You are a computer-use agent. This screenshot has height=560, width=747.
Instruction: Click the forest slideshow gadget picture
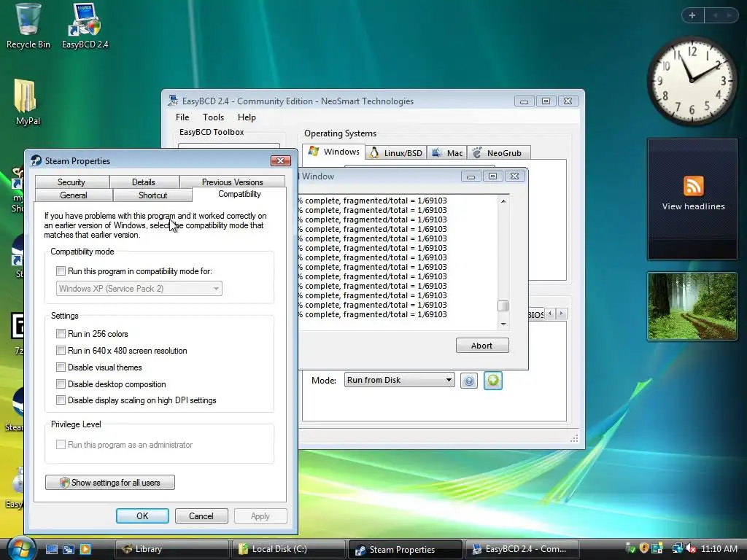pyautogui.click(x=692, y=306)
